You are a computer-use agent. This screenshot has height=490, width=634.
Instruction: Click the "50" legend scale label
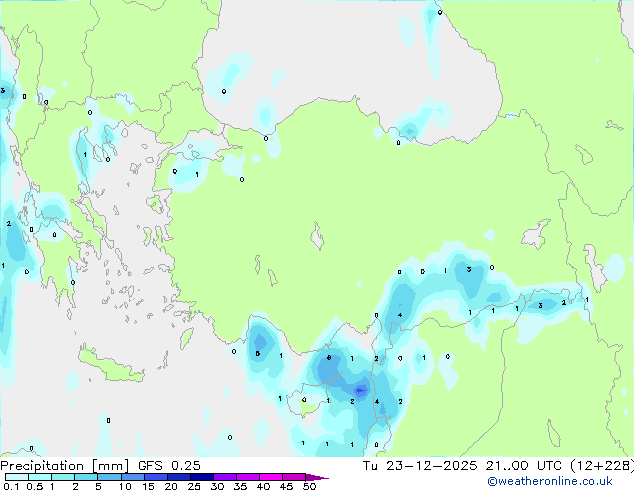click(309, 486)
